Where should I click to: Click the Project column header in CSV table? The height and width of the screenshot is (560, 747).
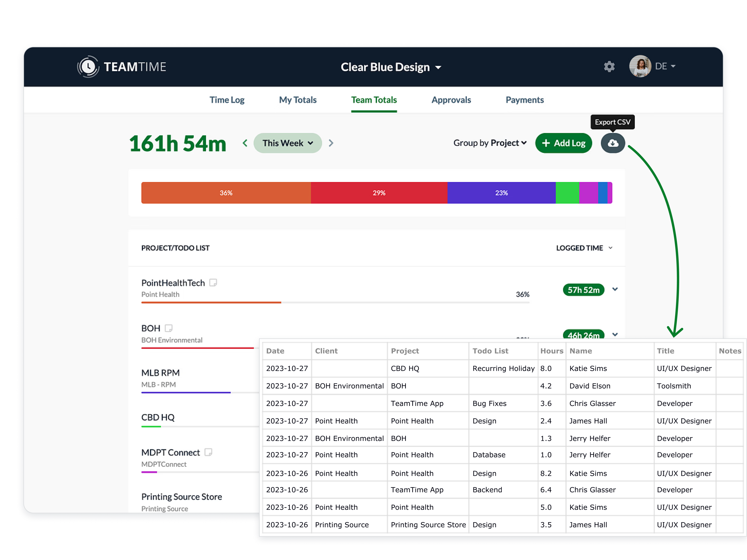pos(405,351)
